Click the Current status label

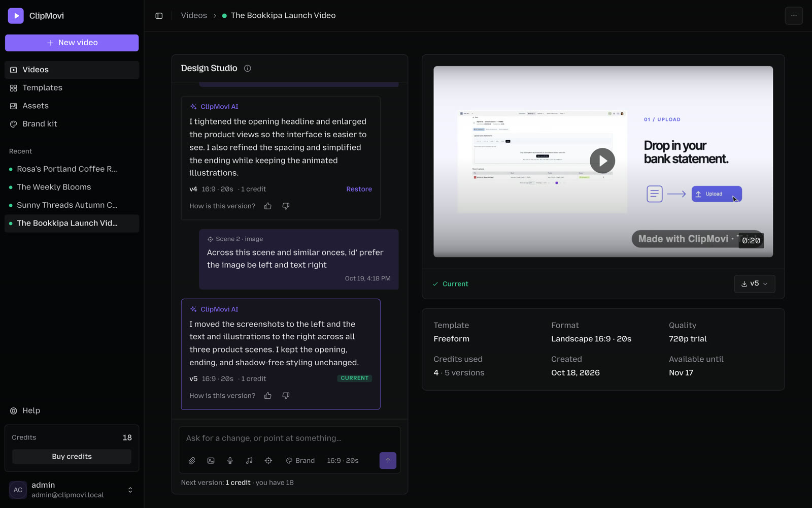(450, 284)
